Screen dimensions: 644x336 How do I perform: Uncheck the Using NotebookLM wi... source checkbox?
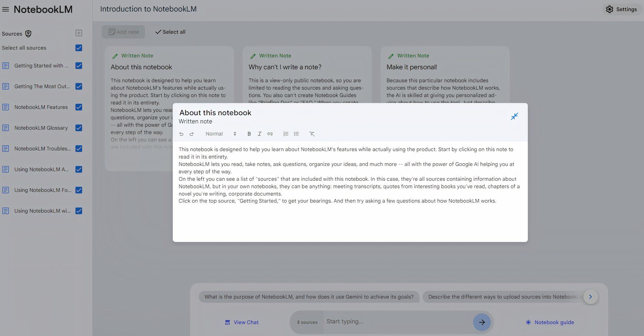point(79,211)
